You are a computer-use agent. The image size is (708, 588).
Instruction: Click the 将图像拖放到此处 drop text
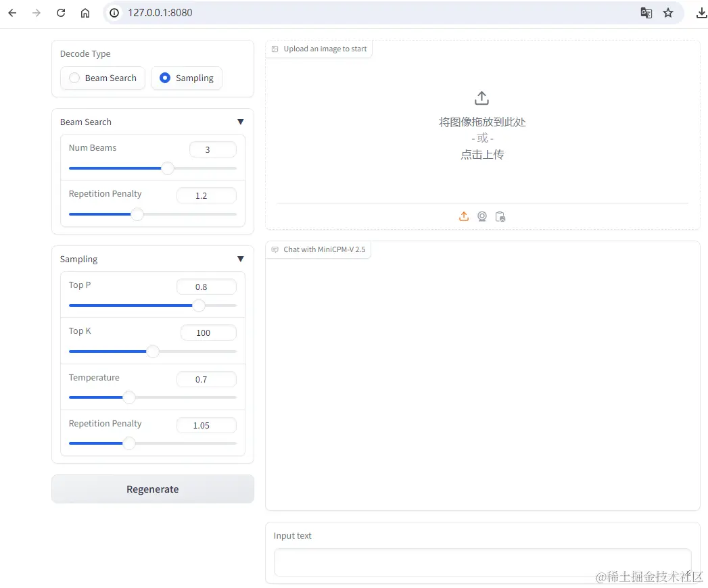pyautogui.click(x=481, y=122)
